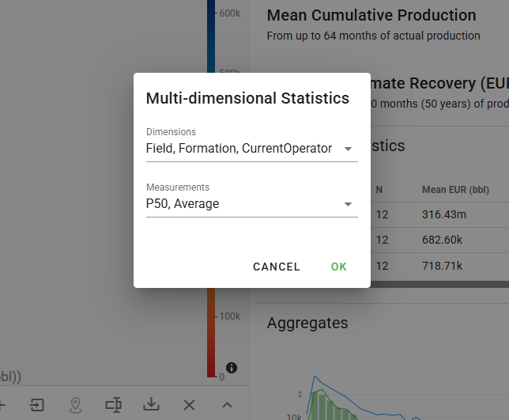This screenshot has height=420, width=509.
Task: Click the 'N' column header
Action: coord(379,190)
